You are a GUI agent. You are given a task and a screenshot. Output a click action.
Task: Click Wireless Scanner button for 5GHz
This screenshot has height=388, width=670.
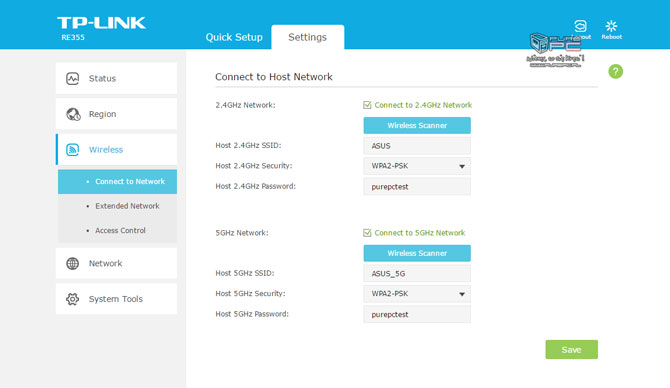pyautogui.click(x=417, y=253)
